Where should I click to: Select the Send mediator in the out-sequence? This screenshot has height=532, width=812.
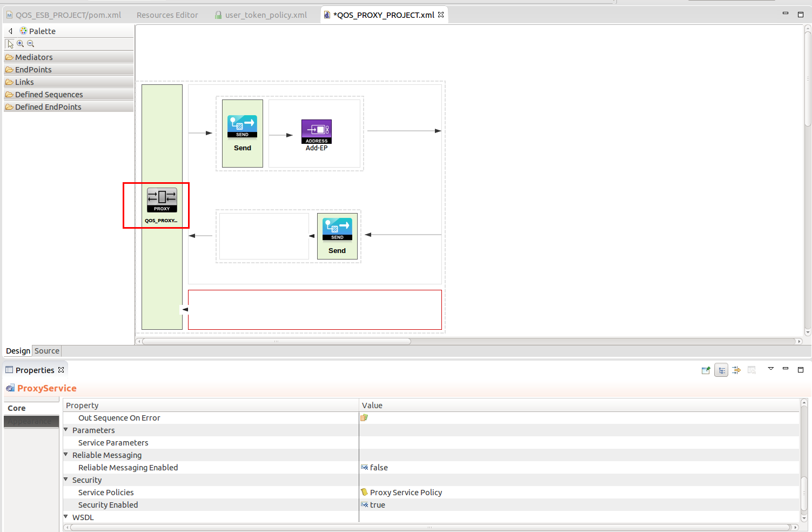point(337,228)
